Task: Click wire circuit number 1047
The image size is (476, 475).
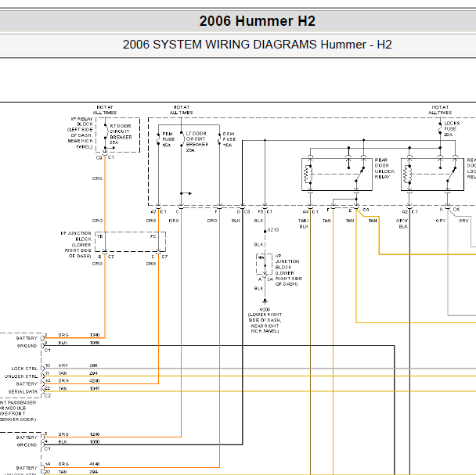Action: point(94,389)
